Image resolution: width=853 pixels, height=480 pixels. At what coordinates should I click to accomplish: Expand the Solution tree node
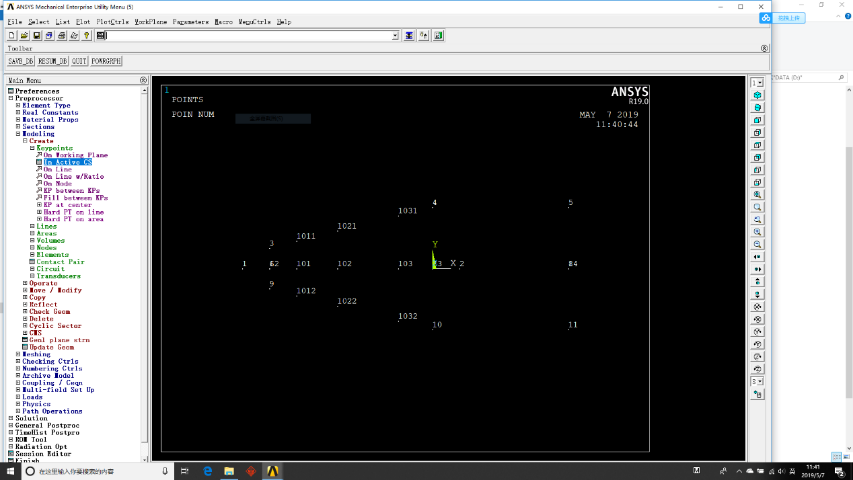pyautogui.click(x=11, y=419)
